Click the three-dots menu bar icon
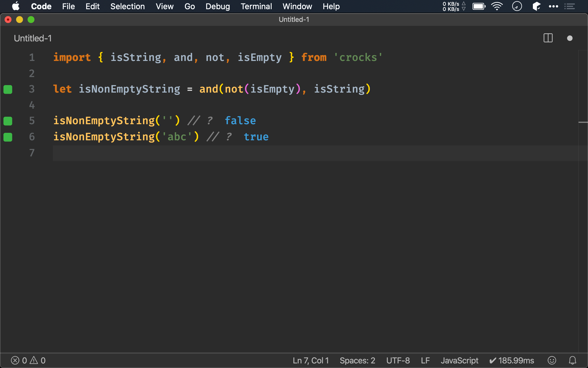588x368 pixels. click(x=553, y=6)
